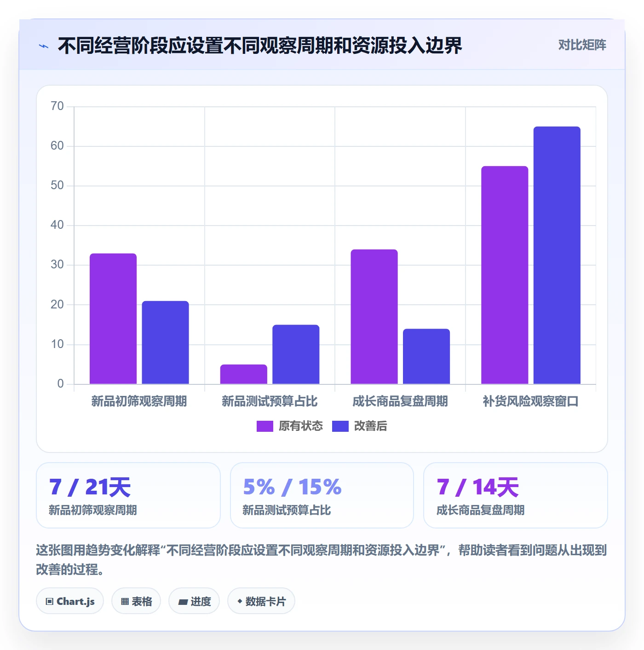The width and height of the screenshot is (644, 650).
Task: Click the 改善后 legend label
Action: coord(371,426)
